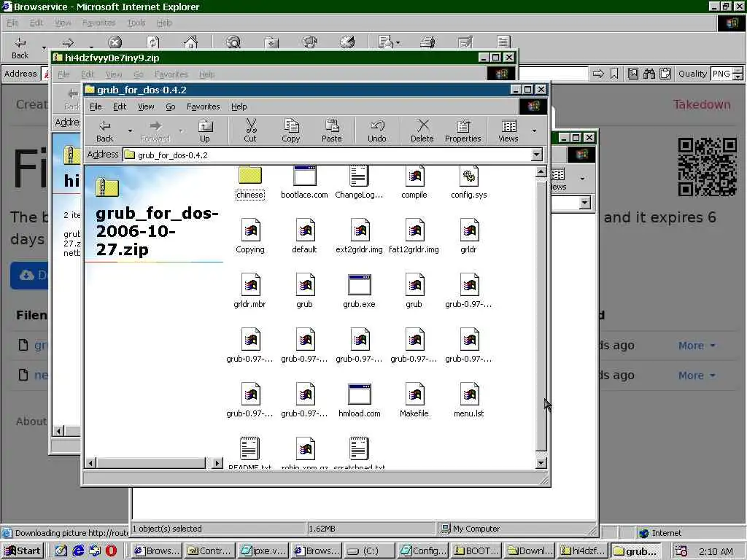Click the Cut scissors icon
This screenshot has height=560, width=747.
(x=250, y=131)
